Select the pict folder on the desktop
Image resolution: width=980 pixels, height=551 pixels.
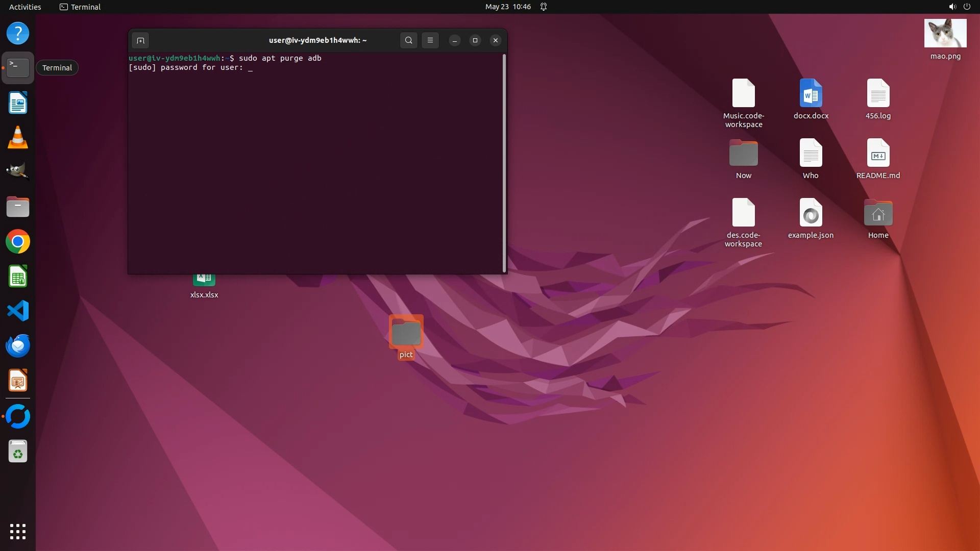[406, 333]
